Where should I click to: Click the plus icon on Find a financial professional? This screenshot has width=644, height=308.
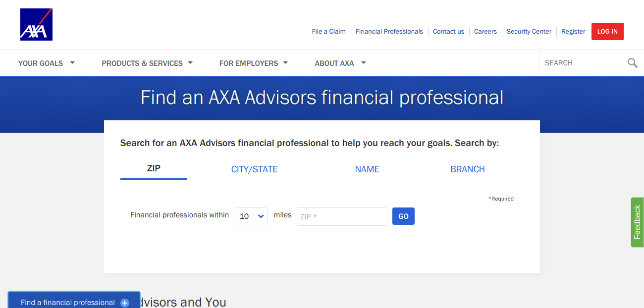click(125, 303)
